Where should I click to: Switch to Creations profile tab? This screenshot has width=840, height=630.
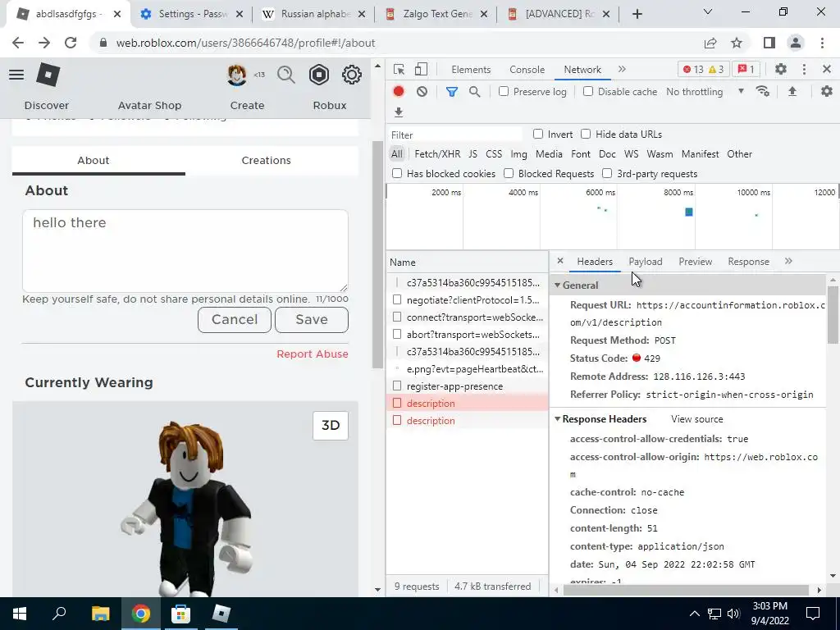pos(267,160)
